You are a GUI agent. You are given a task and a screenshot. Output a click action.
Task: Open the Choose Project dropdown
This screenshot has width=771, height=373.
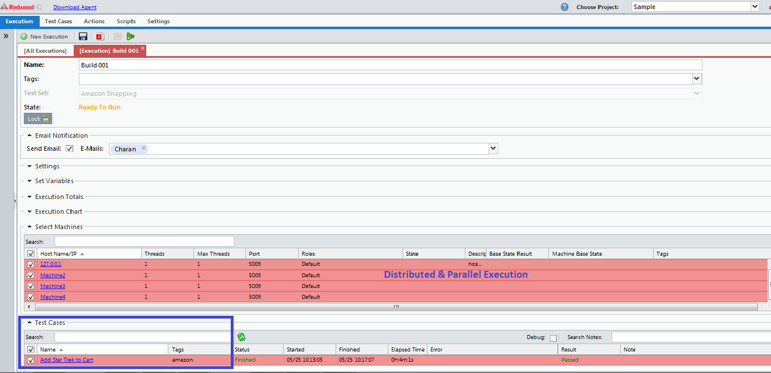coord(755,7)
